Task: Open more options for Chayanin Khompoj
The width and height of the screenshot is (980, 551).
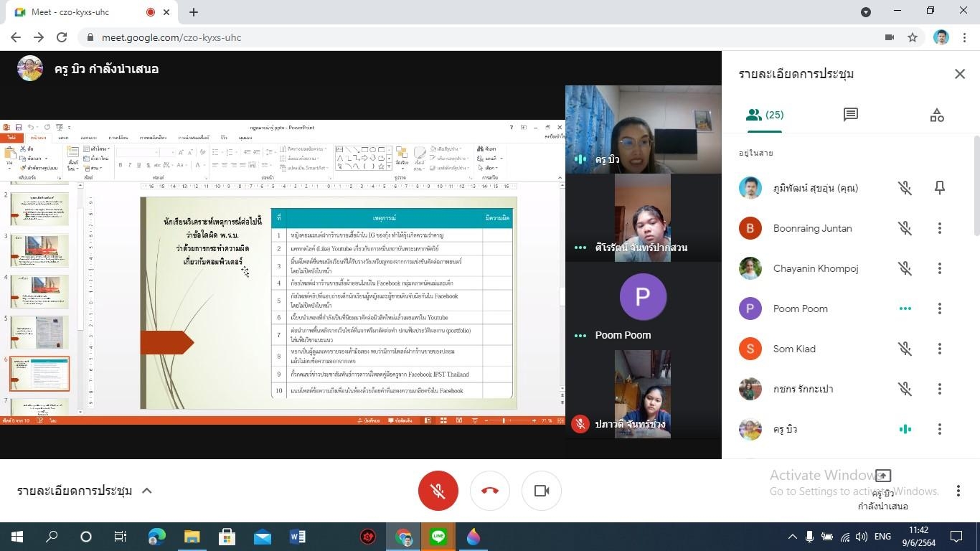Action: pyautogui.click(x=939, y=268)
